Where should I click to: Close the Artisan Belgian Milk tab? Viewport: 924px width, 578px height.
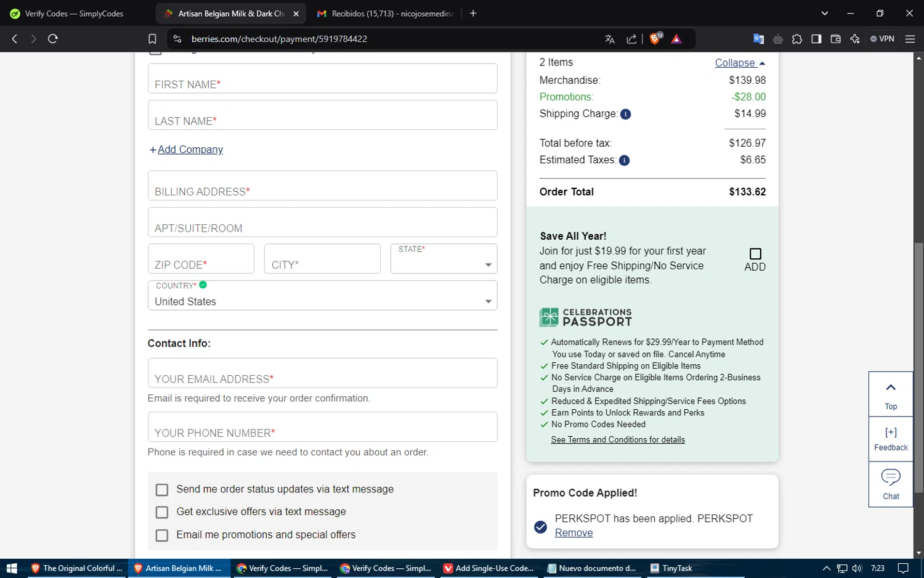[x=296, y=14]
